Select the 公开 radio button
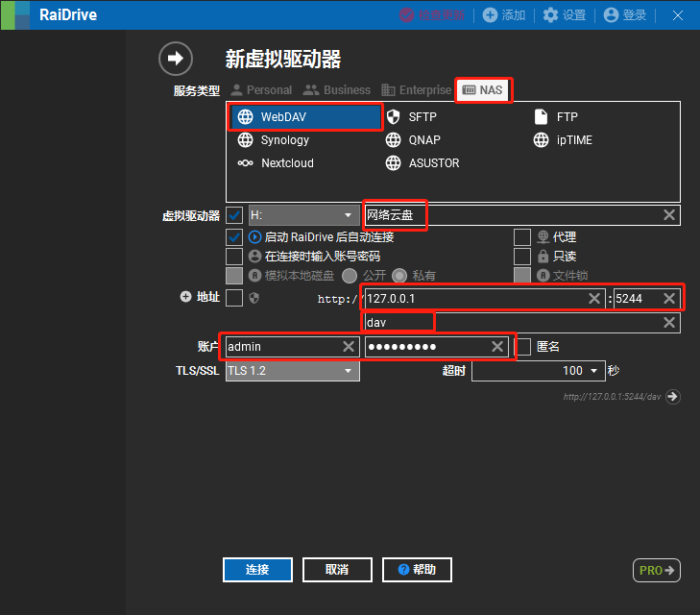This screenshot has height=615, width=700. coord(350,276)
